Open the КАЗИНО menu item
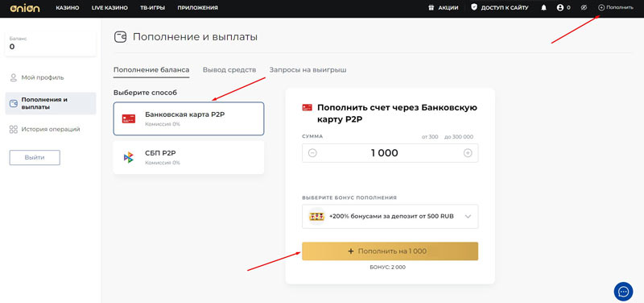This screenshot has height=303, width=644. pos(68,8)
